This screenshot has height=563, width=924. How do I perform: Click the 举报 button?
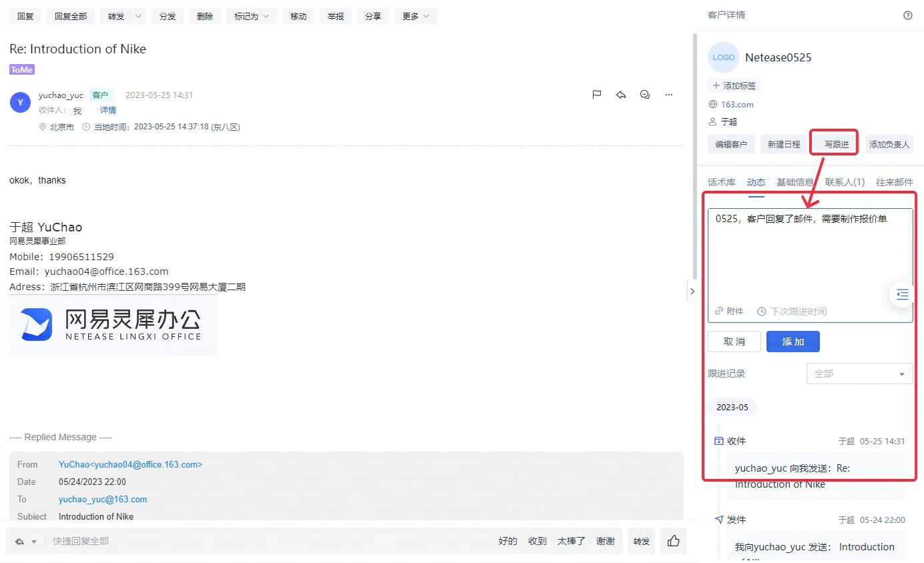pos(336,16)
